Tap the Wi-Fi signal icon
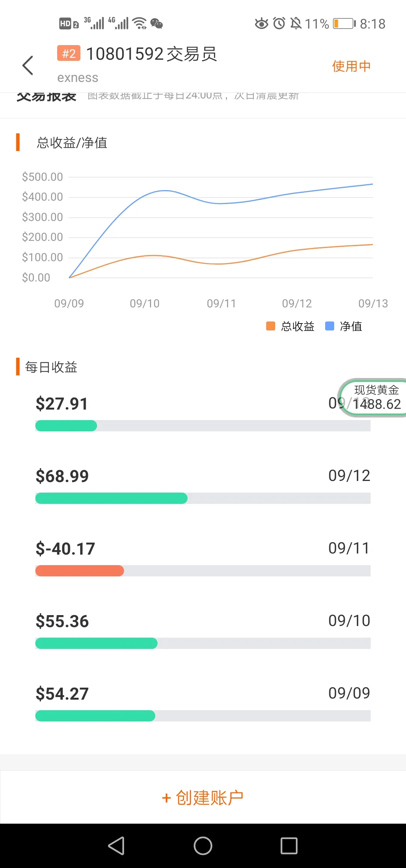The image size is (406, 868). [x=139, y=24]
